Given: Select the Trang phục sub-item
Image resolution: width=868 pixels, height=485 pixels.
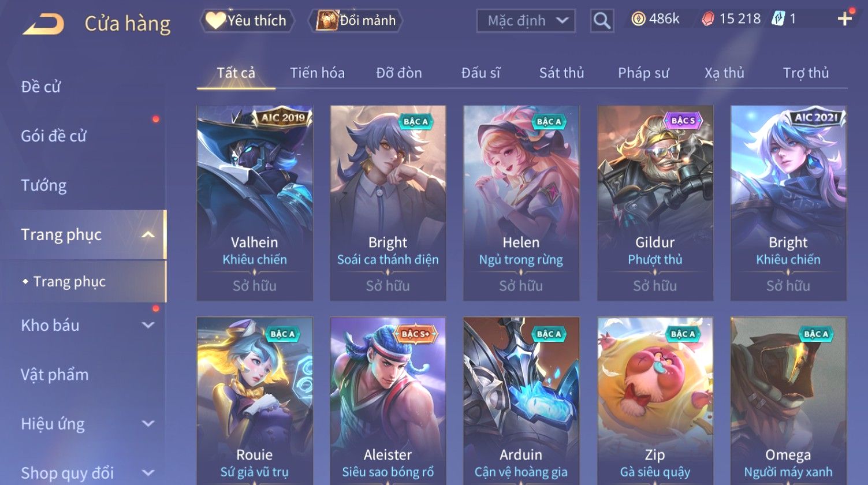Looking at the screenshot, I should pyautogui.click(x=69, y=281).
